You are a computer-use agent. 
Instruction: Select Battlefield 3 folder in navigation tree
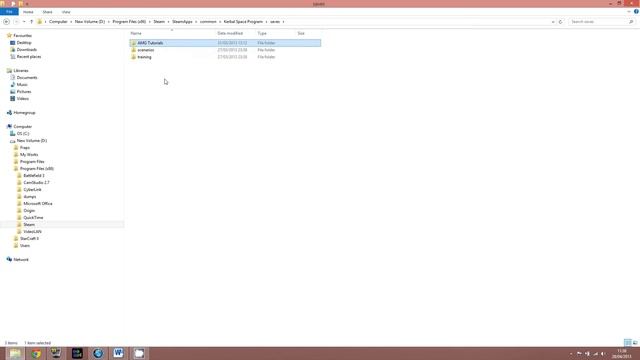tap(34, 176)
